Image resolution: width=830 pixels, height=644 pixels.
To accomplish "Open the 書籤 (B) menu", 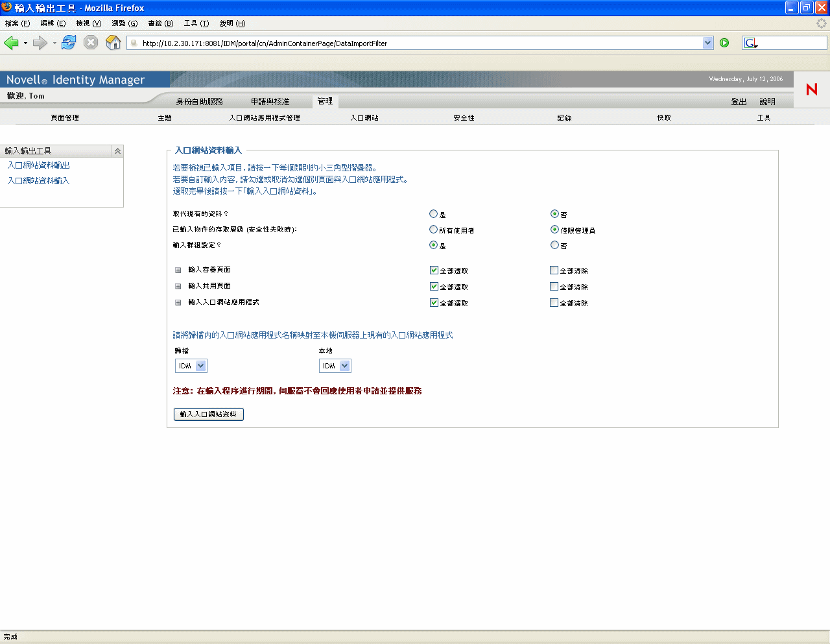I will click(x=161, y=23).
